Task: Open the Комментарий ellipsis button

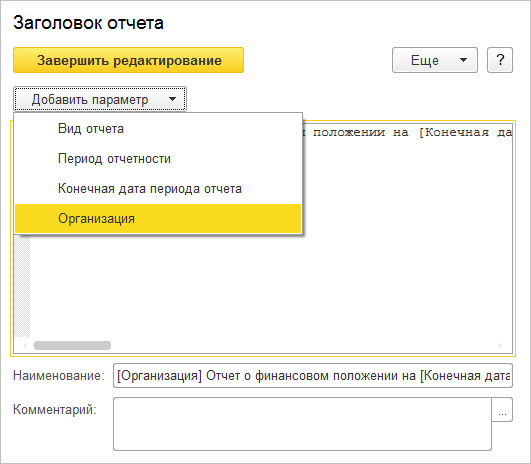Action: [502, 410]
